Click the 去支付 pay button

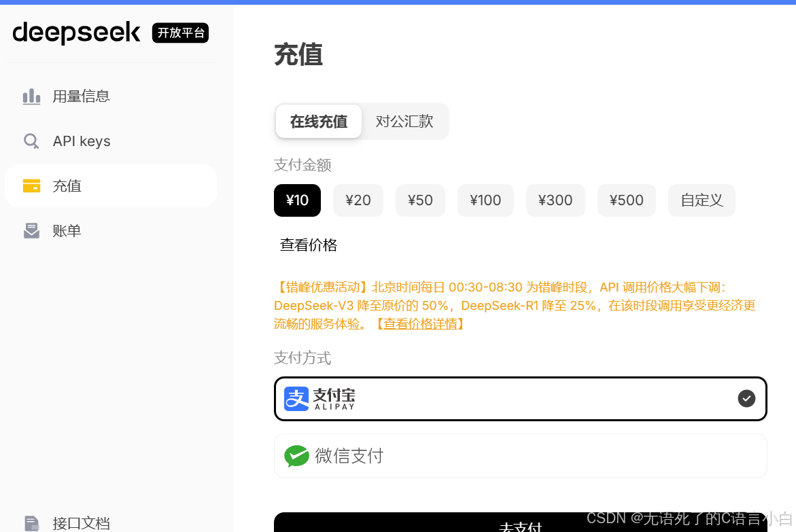pyautogui.click(x=520, y=527)
